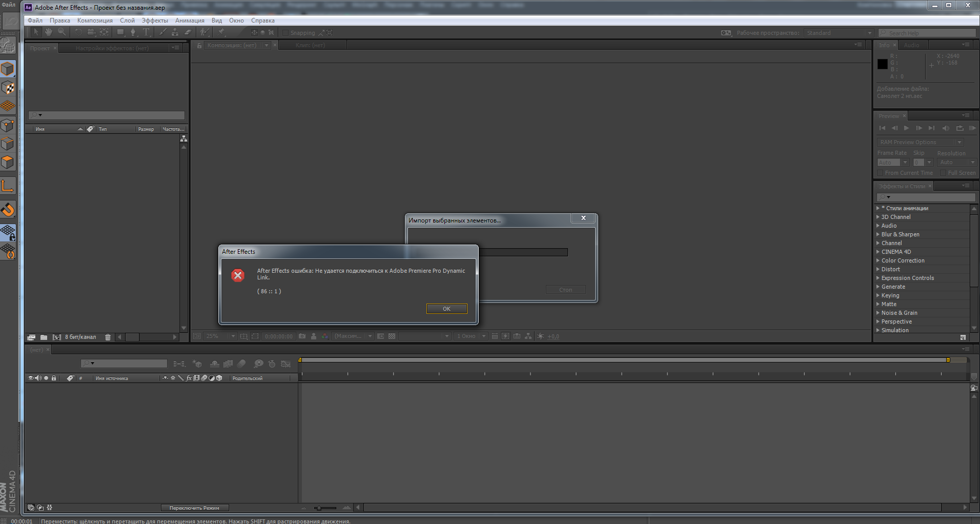Click the Search Help input field
This screenshot has width=980, height=524.
tap(927, 33)
